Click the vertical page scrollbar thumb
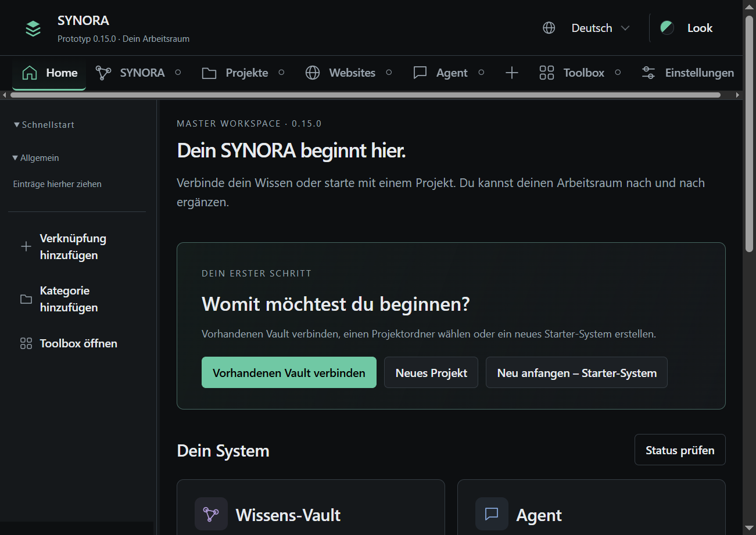 pos(750,134)
